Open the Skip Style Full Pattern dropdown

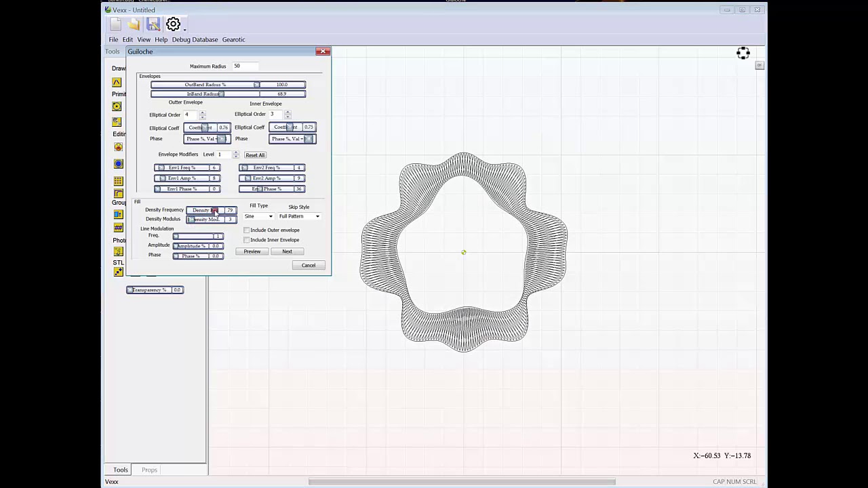tap(299, 216)
